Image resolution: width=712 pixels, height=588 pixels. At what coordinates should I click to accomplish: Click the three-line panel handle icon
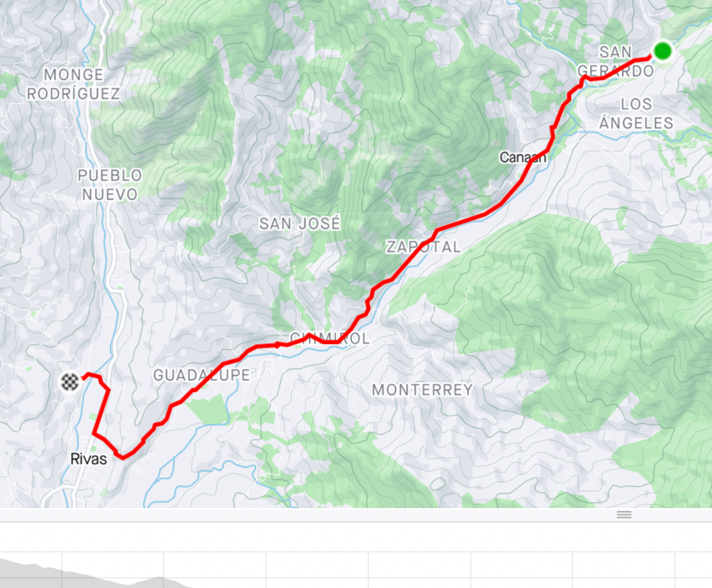624,515
